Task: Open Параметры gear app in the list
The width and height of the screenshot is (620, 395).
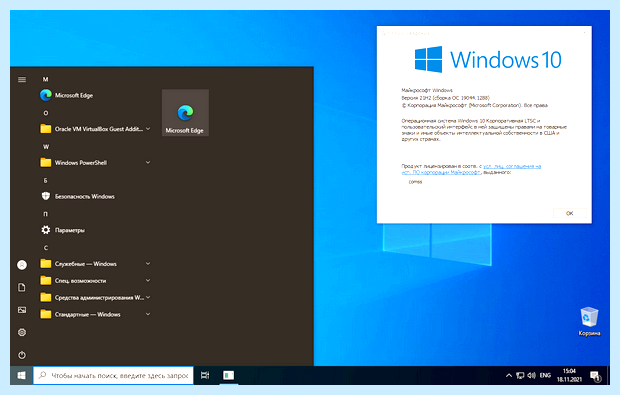Action: [95, 230]
